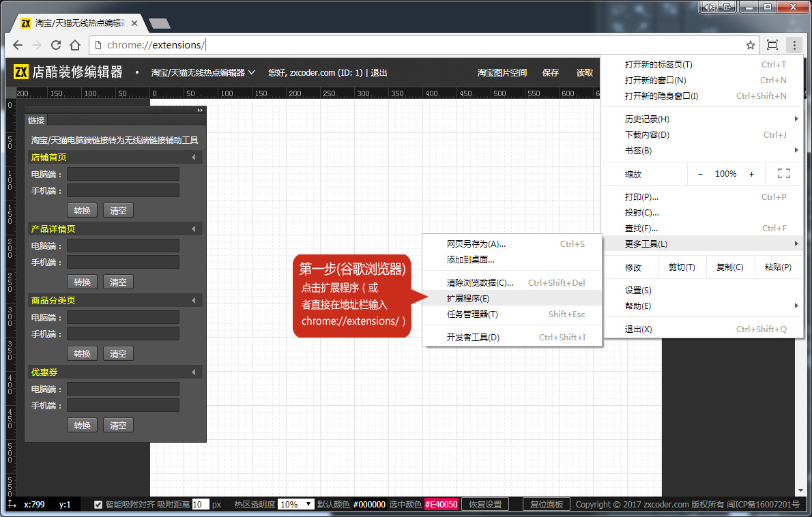Viewport: 812px width, 517px height.
Task: Click the 默认颜色 #000000 swatch
Action: point(369,505)
